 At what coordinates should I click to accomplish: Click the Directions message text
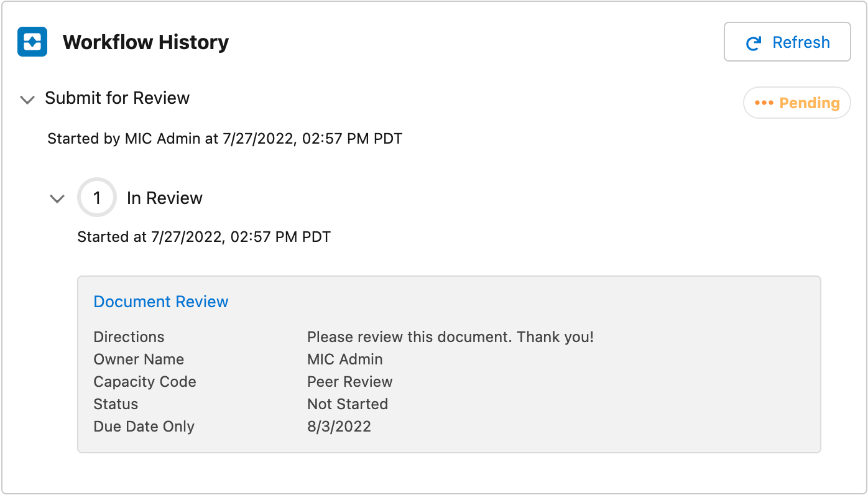(x=450, y=337)
